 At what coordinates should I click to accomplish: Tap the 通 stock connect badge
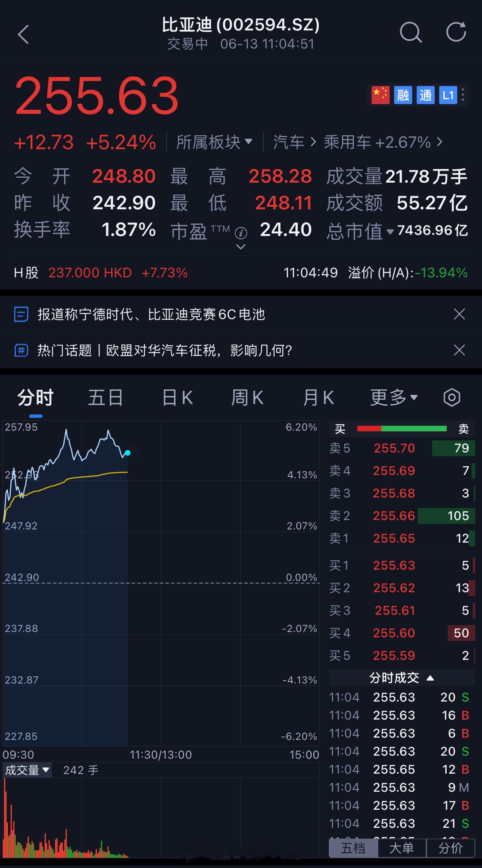click(x=426, y=95)
